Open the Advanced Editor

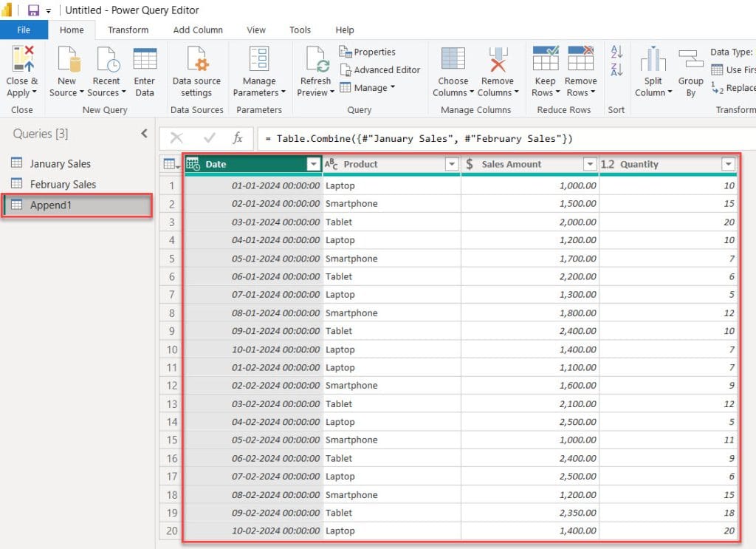point(380,70)
